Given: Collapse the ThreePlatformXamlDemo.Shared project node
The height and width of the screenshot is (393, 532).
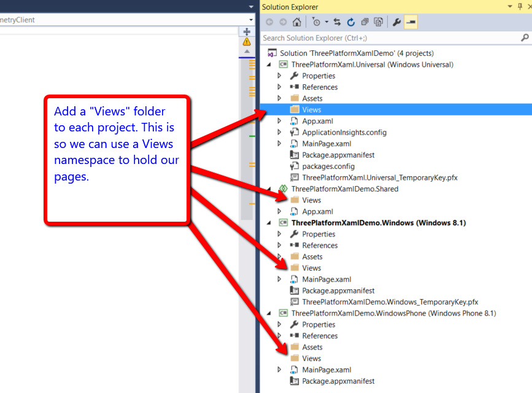Looking at the screenshot, I should [x=269, y=189].
